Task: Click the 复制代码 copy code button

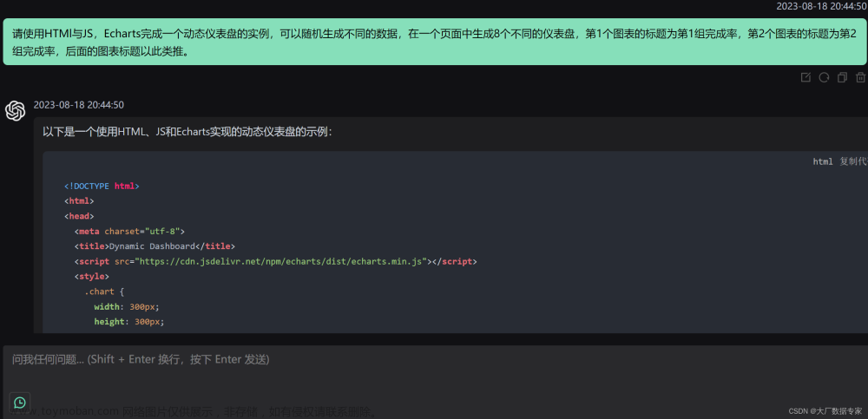Action: (853, 161)
